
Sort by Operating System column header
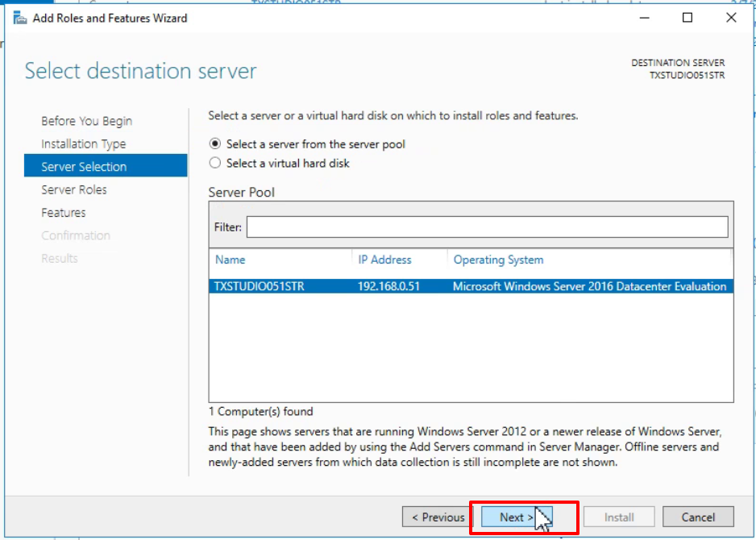[x=498, y=260]
